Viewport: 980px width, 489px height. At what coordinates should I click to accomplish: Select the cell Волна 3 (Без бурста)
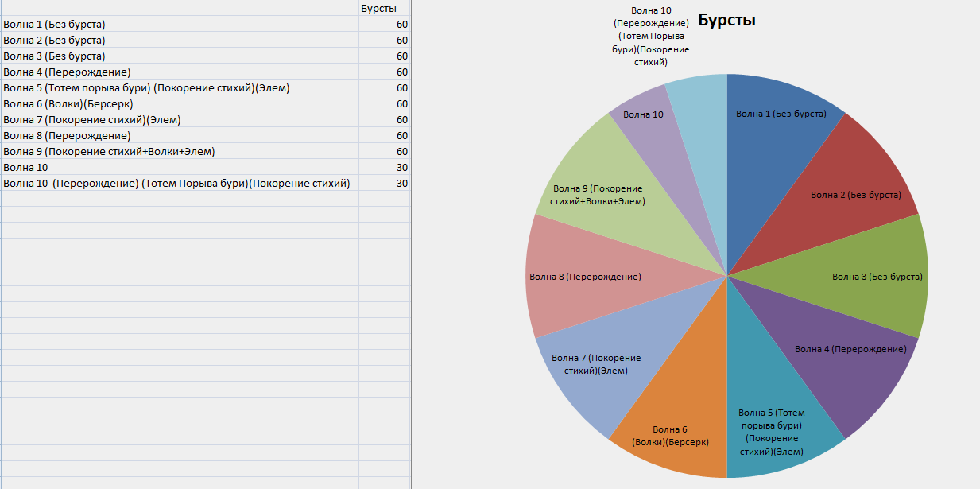180,56
